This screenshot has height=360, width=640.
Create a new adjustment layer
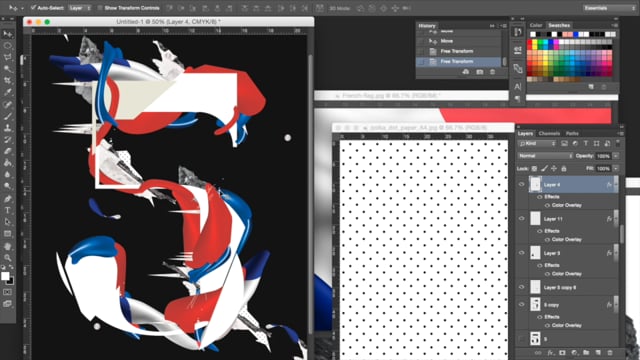(574, 353)
